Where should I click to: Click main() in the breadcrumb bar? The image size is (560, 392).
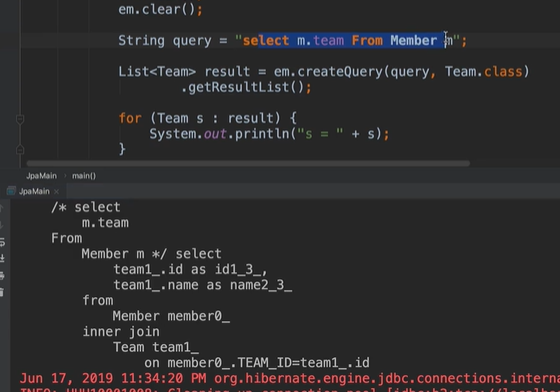pos(84,176)
